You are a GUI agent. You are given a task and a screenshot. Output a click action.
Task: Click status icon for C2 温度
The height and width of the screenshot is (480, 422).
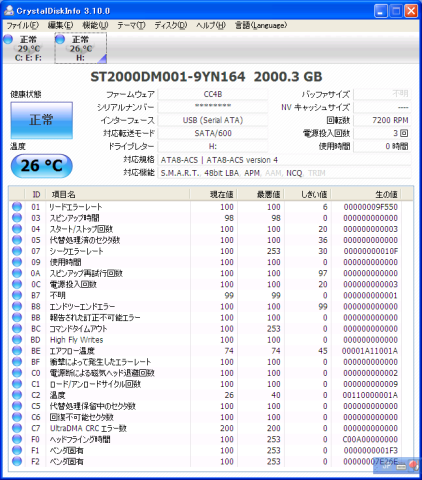click(17, 395)
